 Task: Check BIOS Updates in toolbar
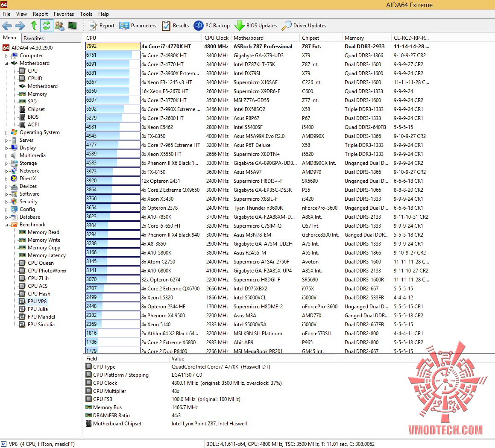(x=256, y=26)
